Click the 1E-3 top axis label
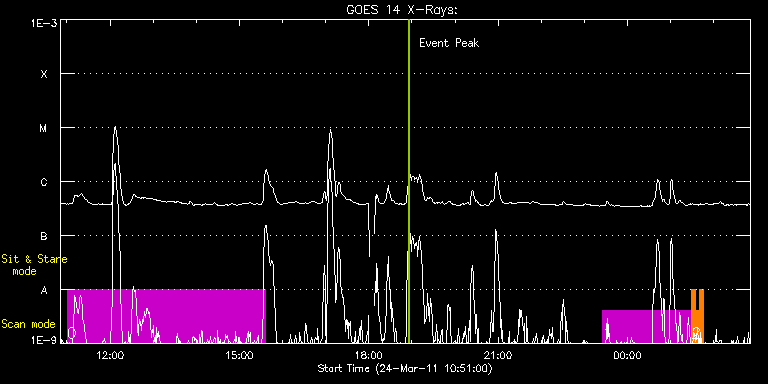768x384 pixels. [44, 23]
